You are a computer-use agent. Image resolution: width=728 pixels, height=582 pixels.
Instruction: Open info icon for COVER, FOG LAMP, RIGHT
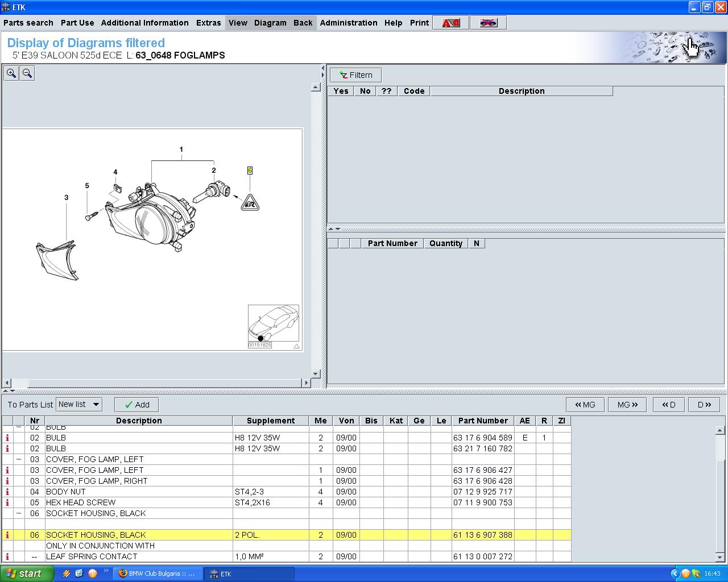[7, 481]
